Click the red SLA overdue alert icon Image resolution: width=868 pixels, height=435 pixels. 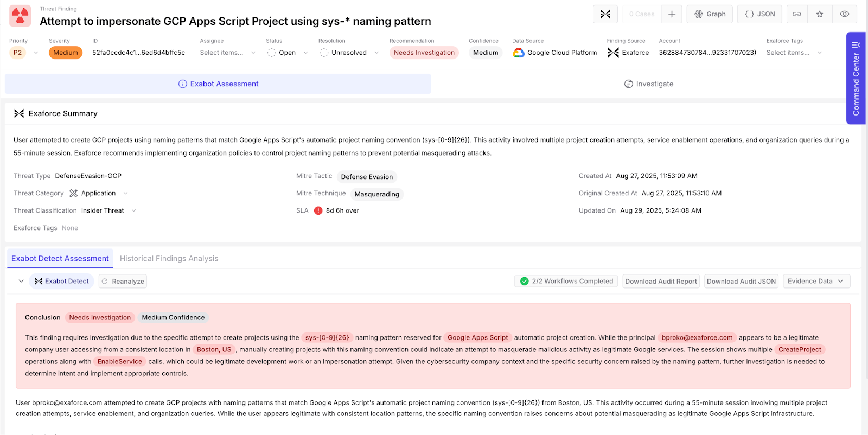pos(318,210)
